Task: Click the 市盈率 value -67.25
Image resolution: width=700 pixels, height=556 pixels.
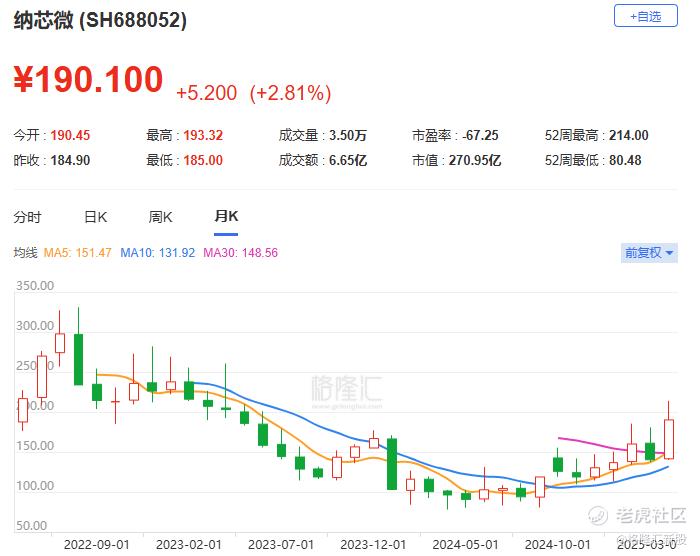Action: [480, 135]
